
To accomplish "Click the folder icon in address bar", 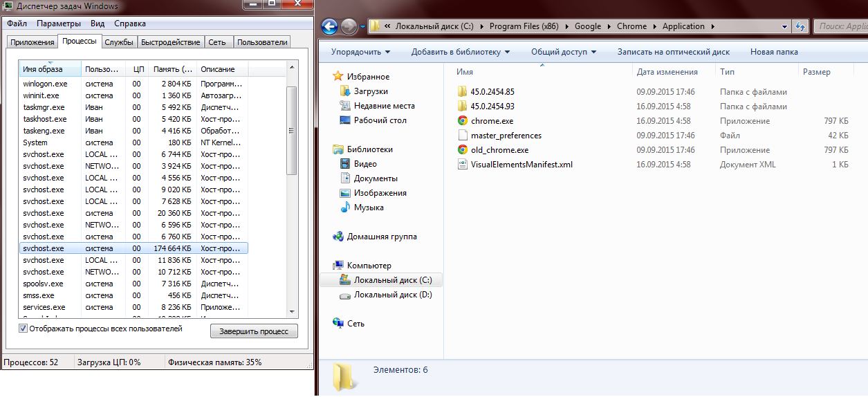I will [375, 26].
